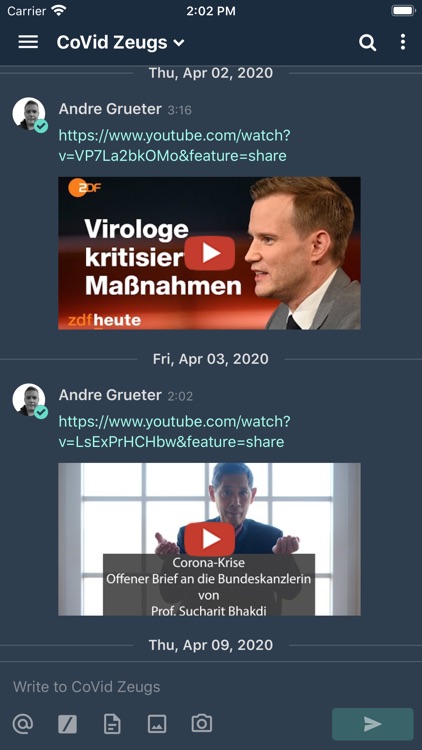Play the Corona-Krise Offener Brief video
422x750 pixels.
point(210,539)
